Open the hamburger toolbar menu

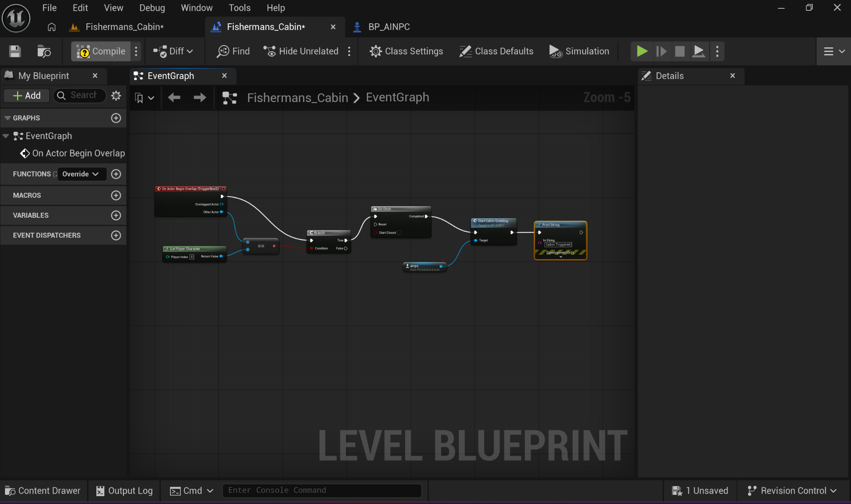pyautogui.click(x=834, y=51)
